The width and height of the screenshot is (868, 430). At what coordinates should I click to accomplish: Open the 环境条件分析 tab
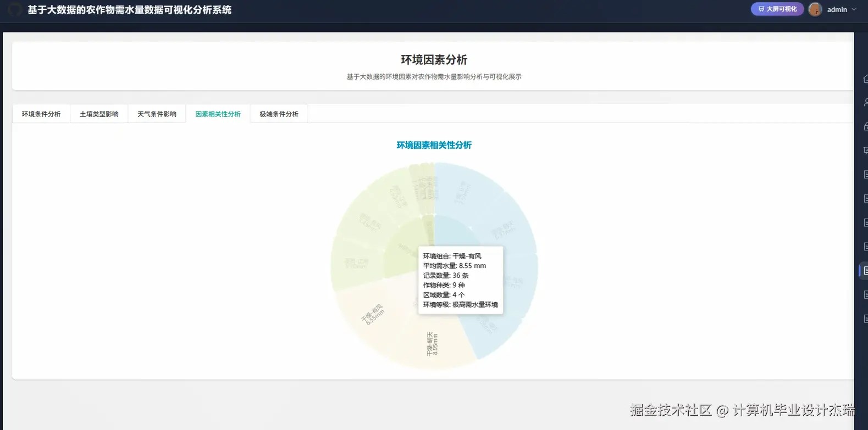tap(41, 114)
